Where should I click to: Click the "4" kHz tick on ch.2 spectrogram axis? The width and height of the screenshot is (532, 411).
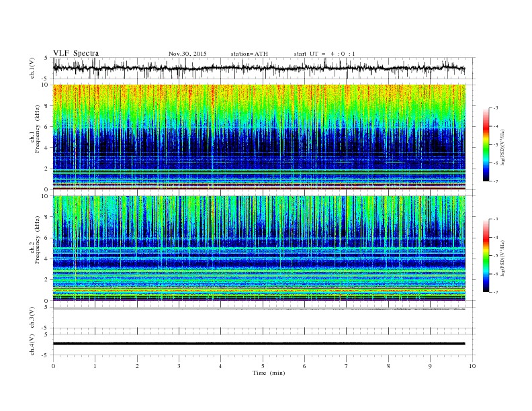pos(47,259)
